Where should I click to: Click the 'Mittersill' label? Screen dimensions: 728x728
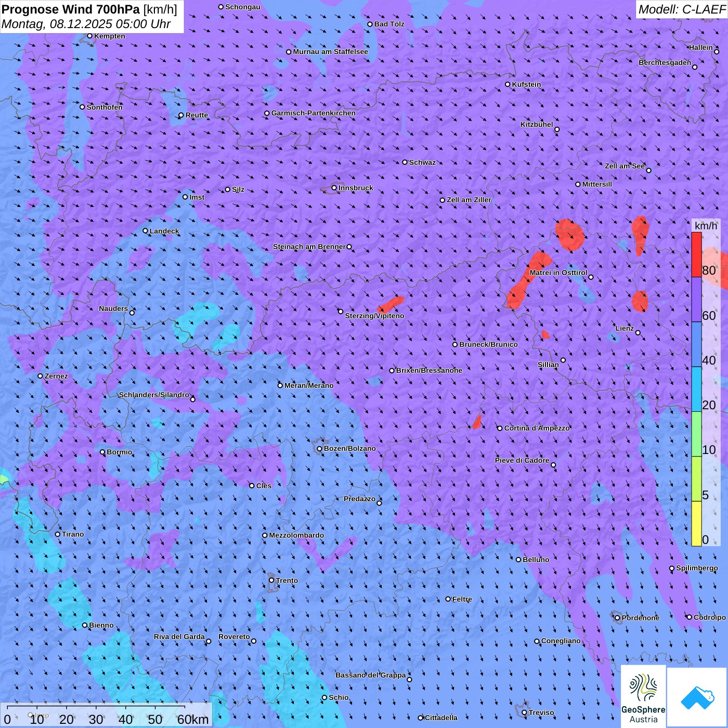(x=597, y=184)
